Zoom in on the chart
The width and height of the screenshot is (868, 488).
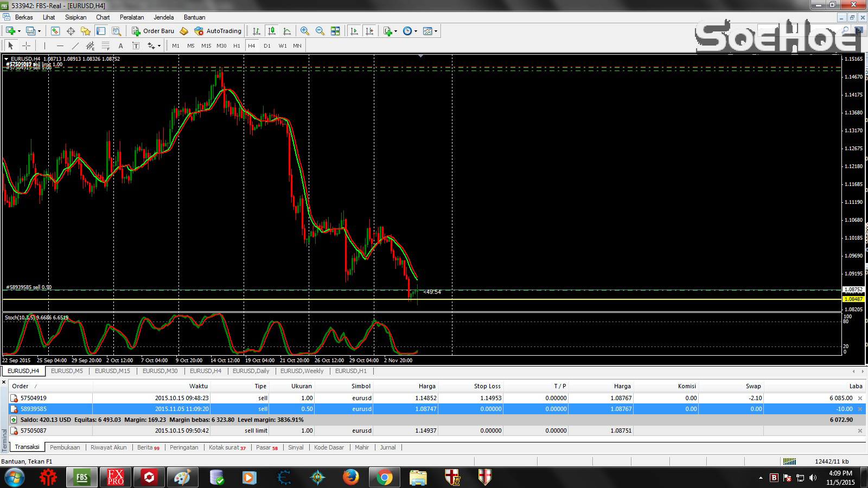point(305,31)
